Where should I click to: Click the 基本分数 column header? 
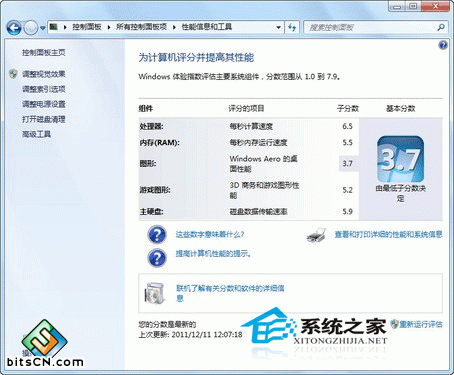coord(401,108)
